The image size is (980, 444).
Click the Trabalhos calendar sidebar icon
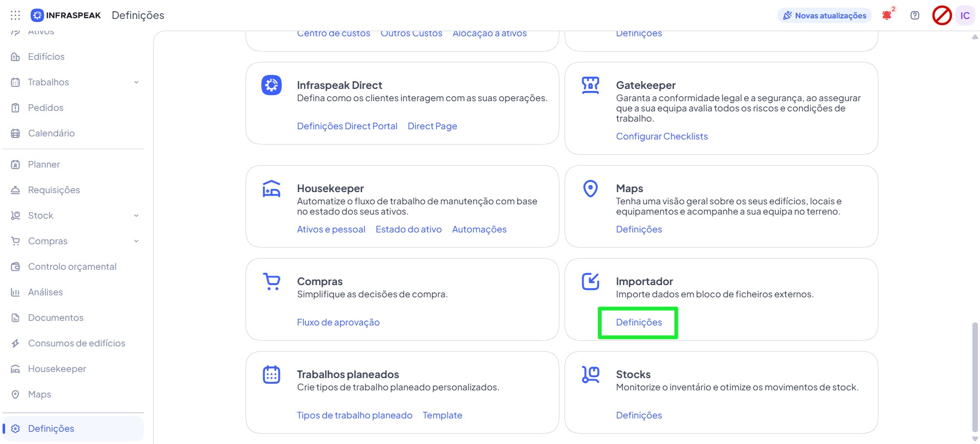[15, 82]
